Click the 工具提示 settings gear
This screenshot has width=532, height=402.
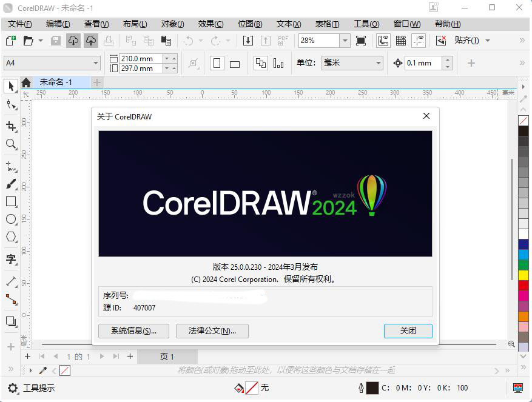(x=13, y=388)
